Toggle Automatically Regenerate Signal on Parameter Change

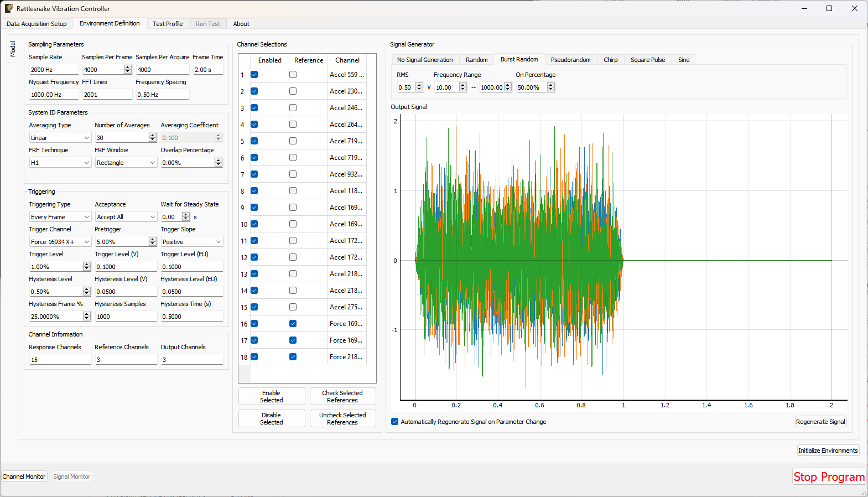click(395, 422)
